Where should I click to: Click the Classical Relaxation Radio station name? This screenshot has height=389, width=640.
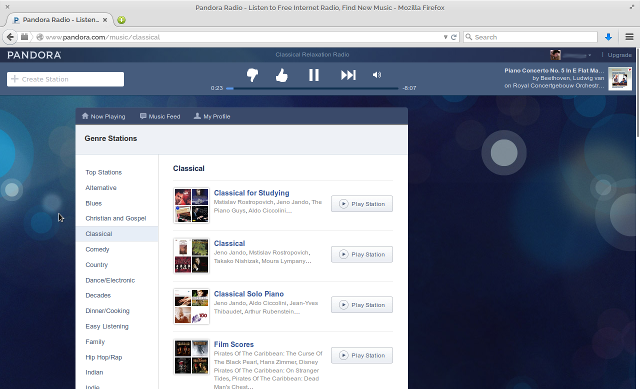coord(312,55)
